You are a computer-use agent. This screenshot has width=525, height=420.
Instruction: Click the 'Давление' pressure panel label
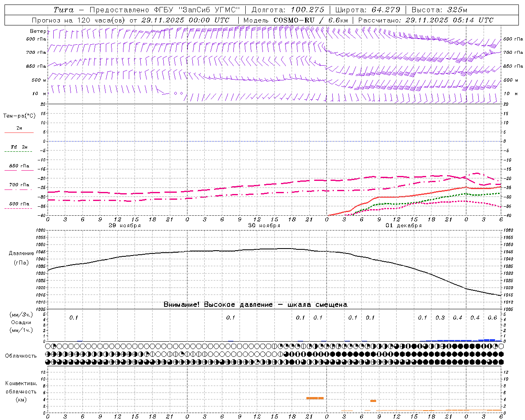click(x=21, y=253)
